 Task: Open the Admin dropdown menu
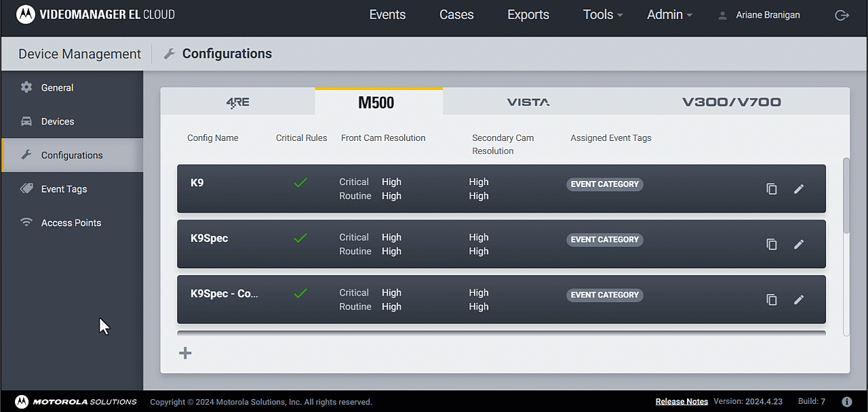tap(669, 15)
